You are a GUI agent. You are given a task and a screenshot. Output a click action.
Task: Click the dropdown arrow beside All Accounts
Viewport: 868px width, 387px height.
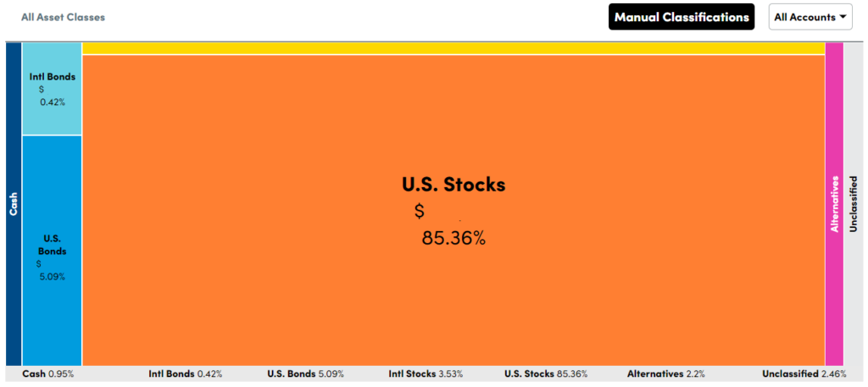(x=843, y=17)
